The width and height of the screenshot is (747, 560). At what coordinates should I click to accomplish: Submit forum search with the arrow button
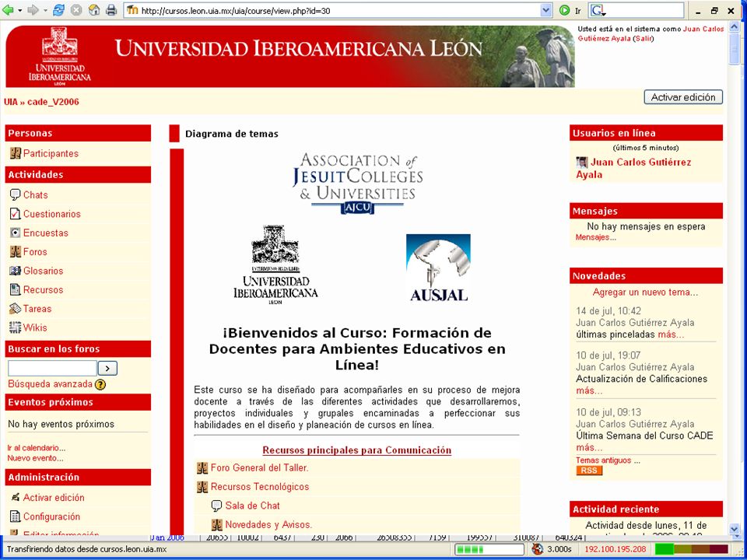[107, 368]
